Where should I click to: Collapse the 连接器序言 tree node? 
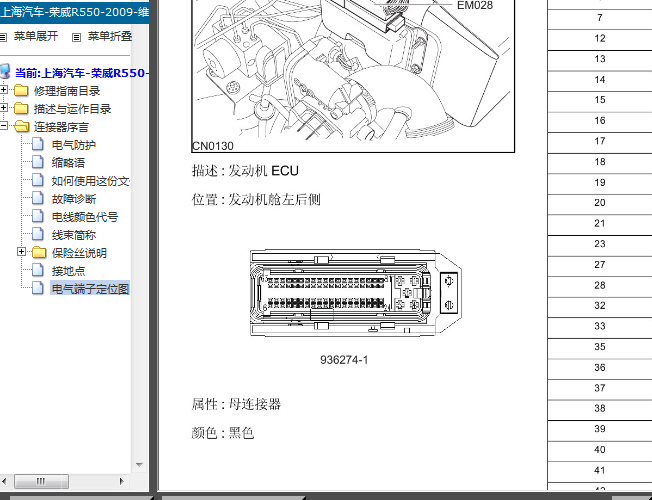4,126
